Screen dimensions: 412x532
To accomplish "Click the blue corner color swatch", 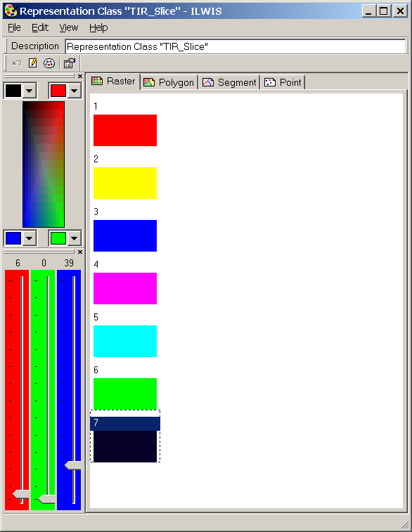I will coord(13,238).
